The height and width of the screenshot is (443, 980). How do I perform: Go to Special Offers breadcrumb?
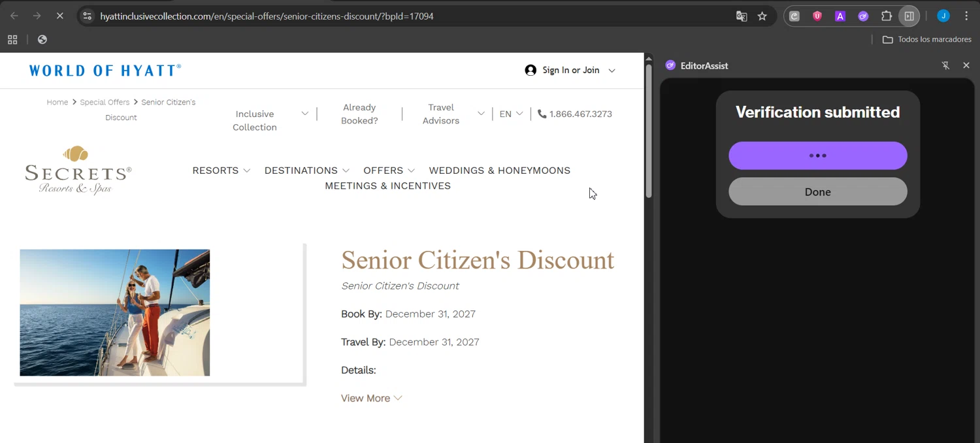click(x=105, y=102)
